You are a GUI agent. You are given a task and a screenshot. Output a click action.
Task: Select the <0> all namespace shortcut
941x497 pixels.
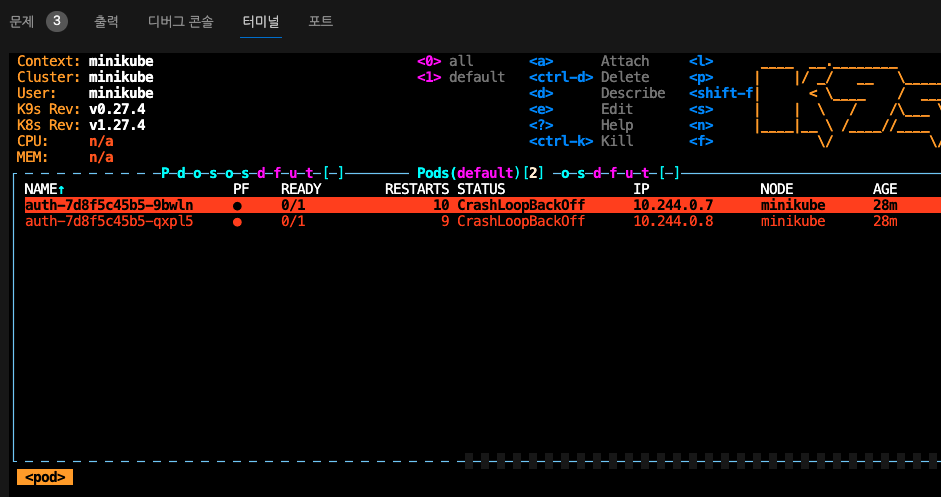coord(445,61)
